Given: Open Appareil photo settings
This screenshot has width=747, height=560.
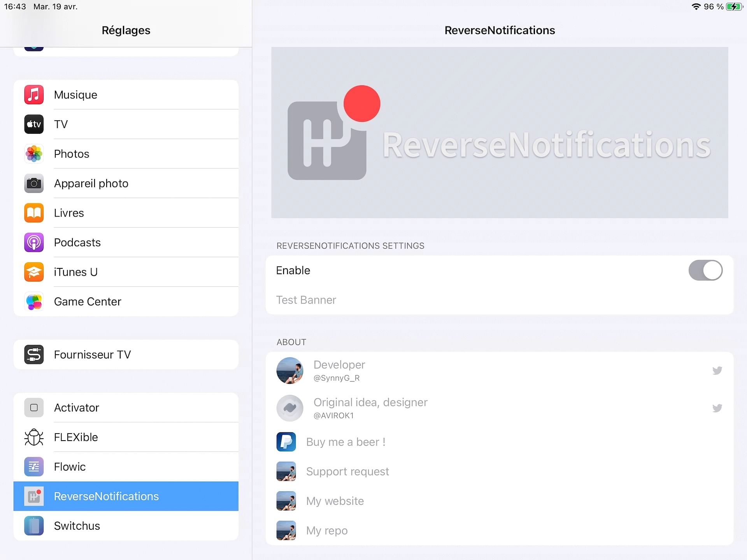Looking at the screenshot, I should pos(126,183).
